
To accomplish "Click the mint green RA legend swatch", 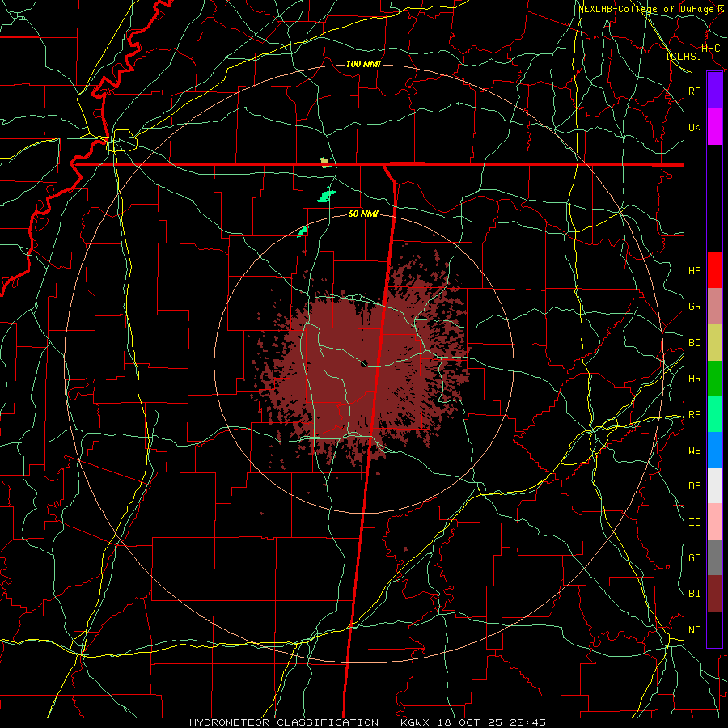I will [x=714, y=414].
